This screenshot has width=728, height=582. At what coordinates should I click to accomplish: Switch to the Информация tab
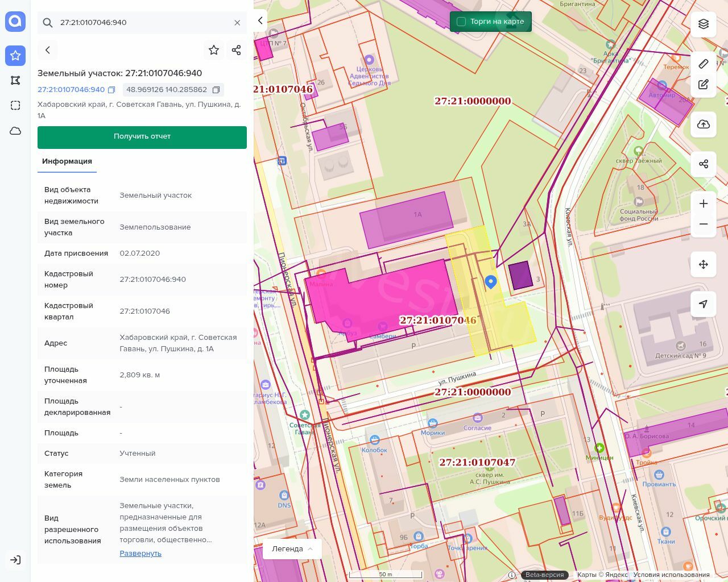pos(67,161)
